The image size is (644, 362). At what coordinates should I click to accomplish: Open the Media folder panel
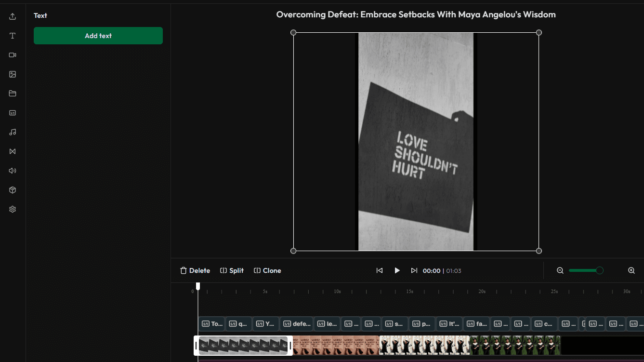[x=12, y=93]
